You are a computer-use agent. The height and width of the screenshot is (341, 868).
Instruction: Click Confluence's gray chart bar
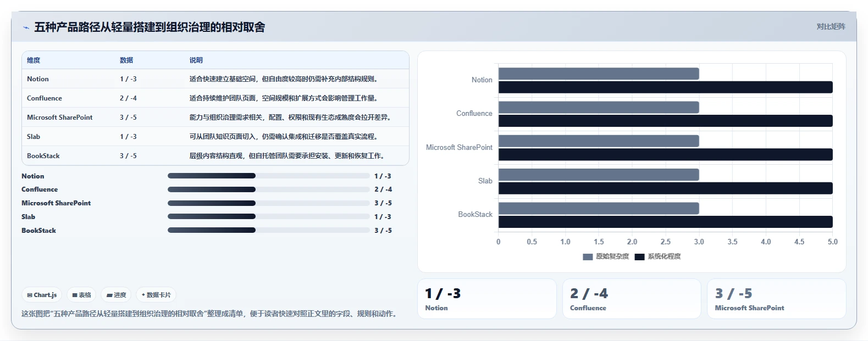(599, 107)
